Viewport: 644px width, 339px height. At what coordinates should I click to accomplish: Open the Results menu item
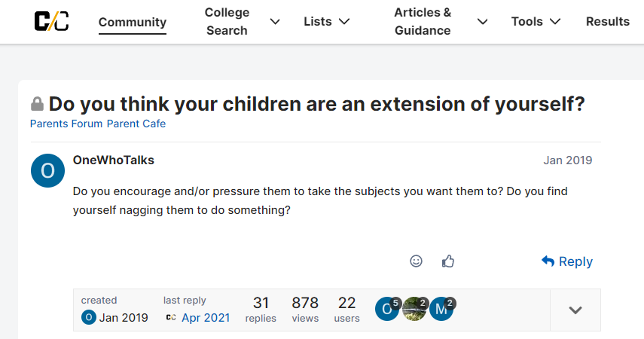tap(607, 21)
